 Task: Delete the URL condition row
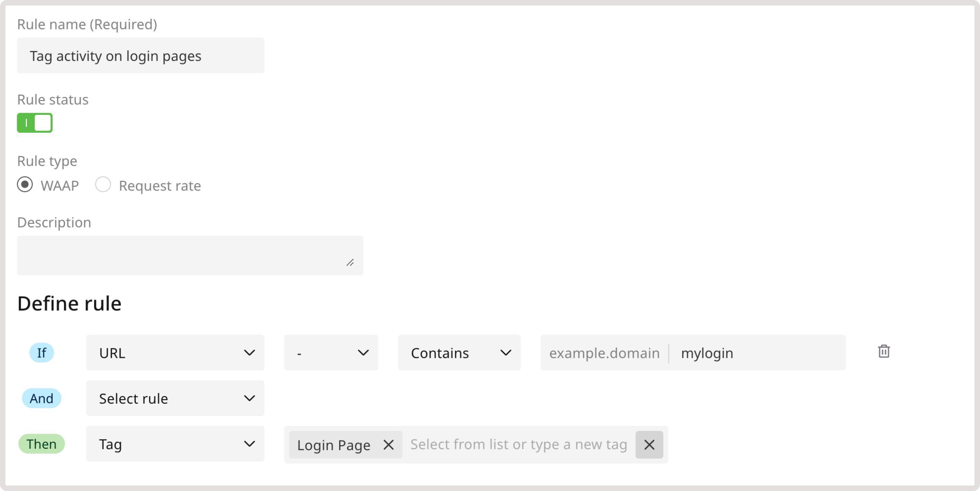point(884,352)
